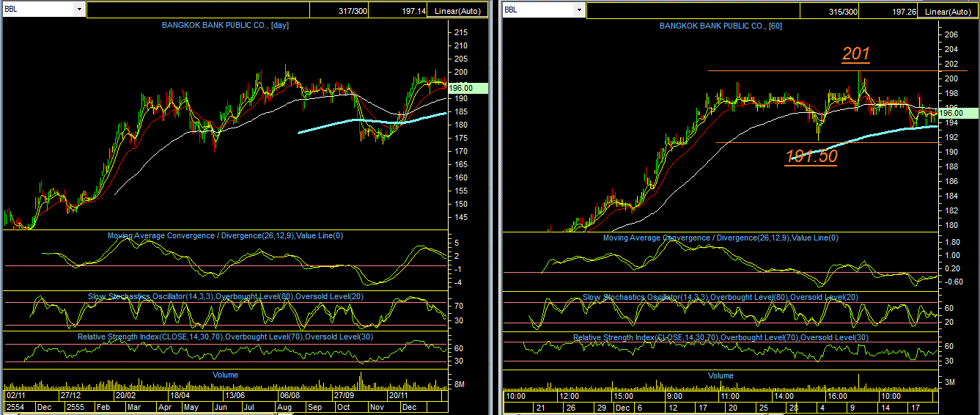Click the 12:00 time label on the 60-minute axis
This screenshot has height=415, width=980.
[x=570, y=397]
